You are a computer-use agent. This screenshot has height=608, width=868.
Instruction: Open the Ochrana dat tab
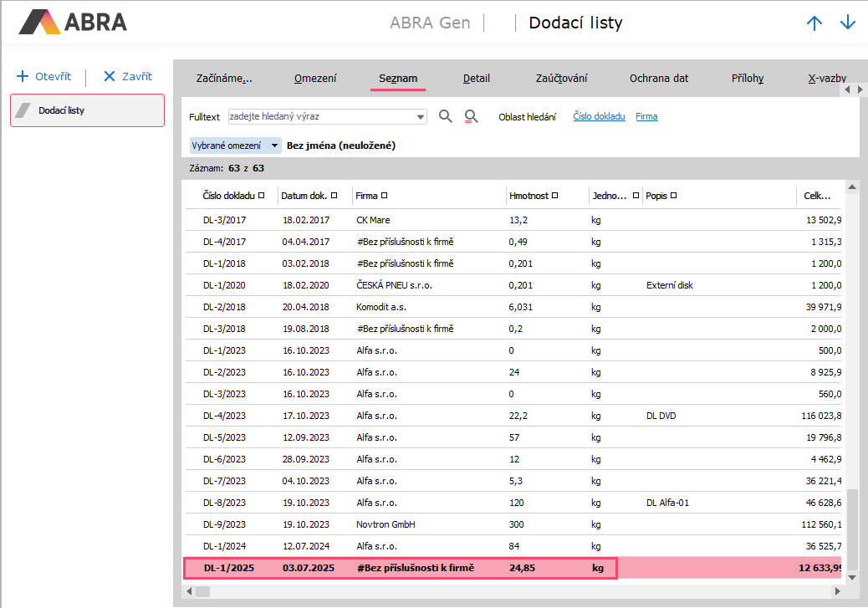(x=659, y=79)
